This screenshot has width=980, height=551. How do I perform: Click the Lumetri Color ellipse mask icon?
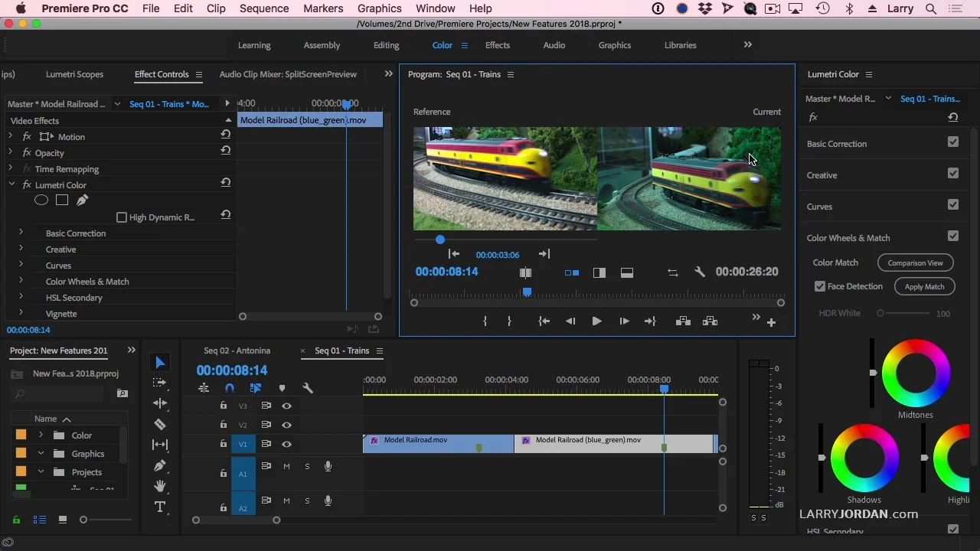41,201
